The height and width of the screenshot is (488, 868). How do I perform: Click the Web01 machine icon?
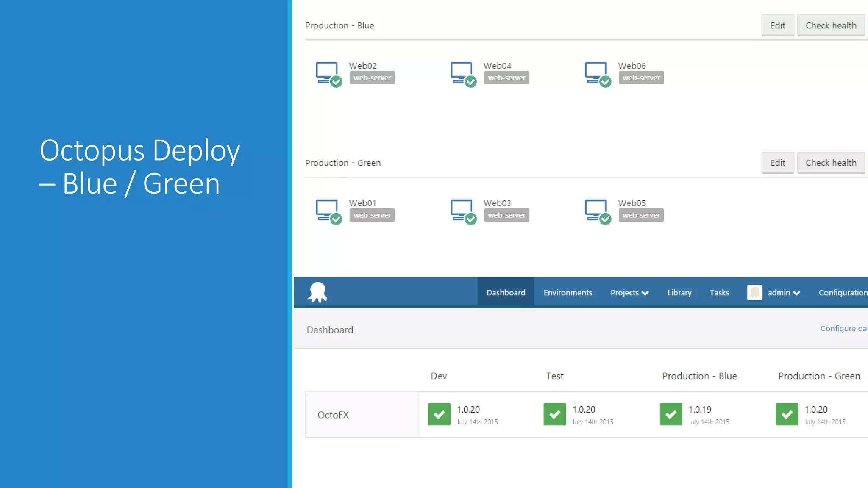[x=328, y=211]
